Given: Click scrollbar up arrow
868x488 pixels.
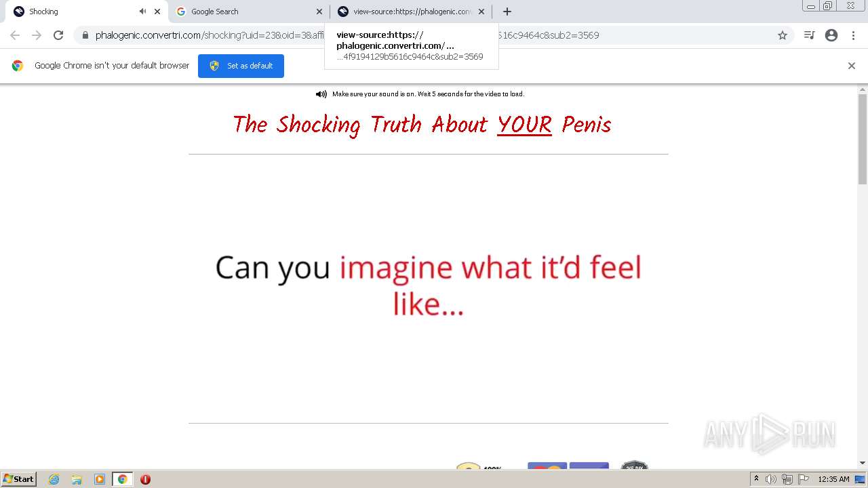Looking at the screenshot, I should click(863, 89).
